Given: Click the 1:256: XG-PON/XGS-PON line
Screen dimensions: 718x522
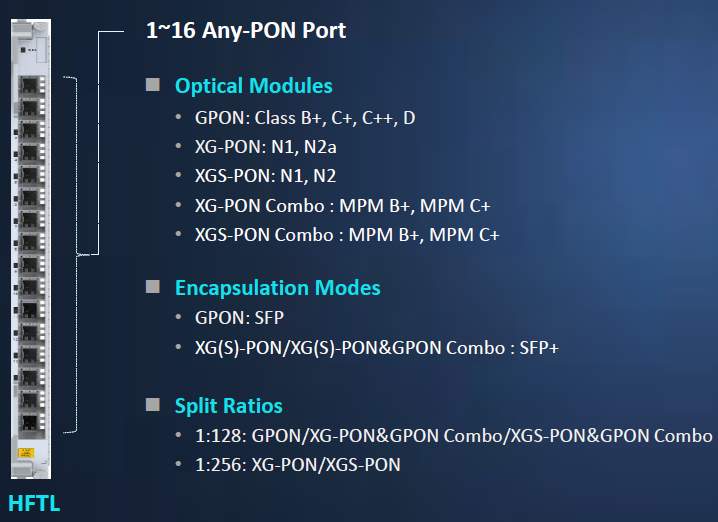Looking at the screenshot, I should coord(298,465).
